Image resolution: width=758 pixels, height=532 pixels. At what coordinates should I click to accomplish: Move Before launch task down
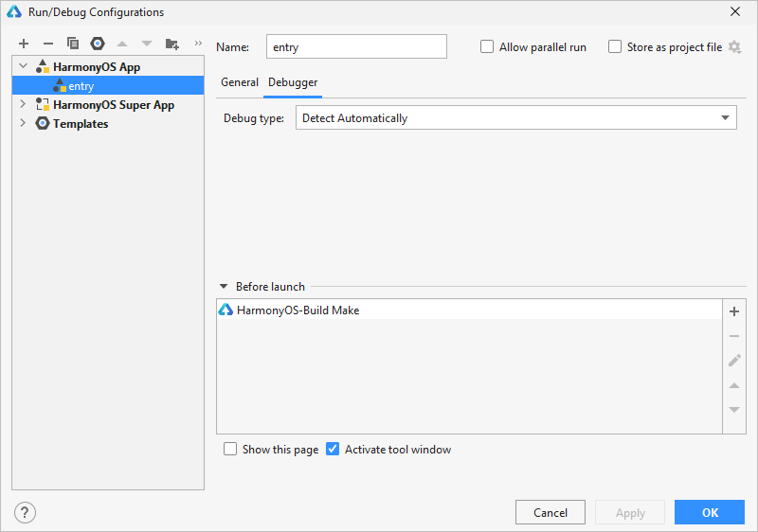pos(734,410)
